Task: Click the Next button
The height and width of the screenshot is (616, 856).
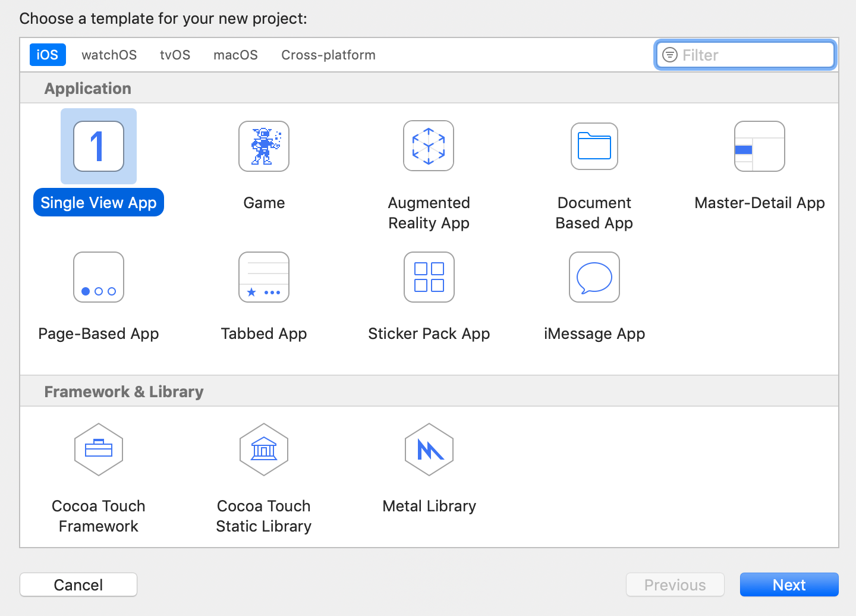Action: (789, 584)
